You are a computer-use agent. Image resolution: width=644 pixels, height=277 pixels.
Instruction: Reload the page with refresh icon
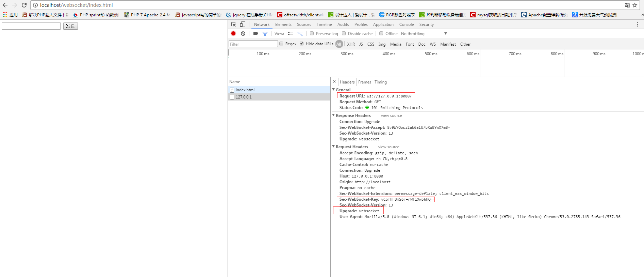(x=24, y=5)
